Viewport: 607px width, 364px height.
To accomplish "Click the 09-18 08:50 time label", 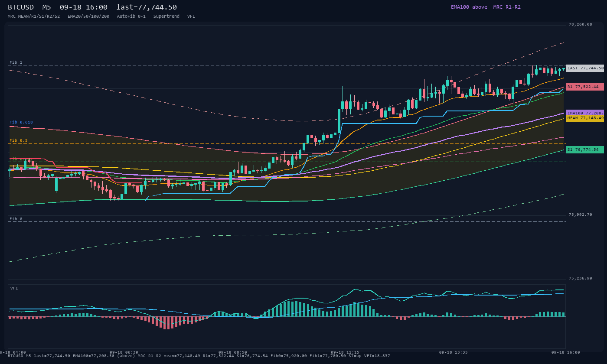I will click(x=233, y=352).
